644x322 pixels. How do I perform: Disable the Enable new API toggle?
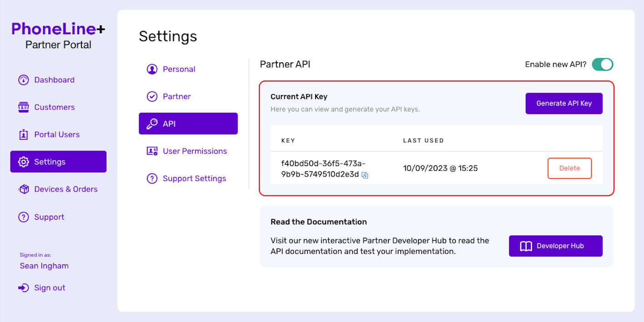(603, 65)
